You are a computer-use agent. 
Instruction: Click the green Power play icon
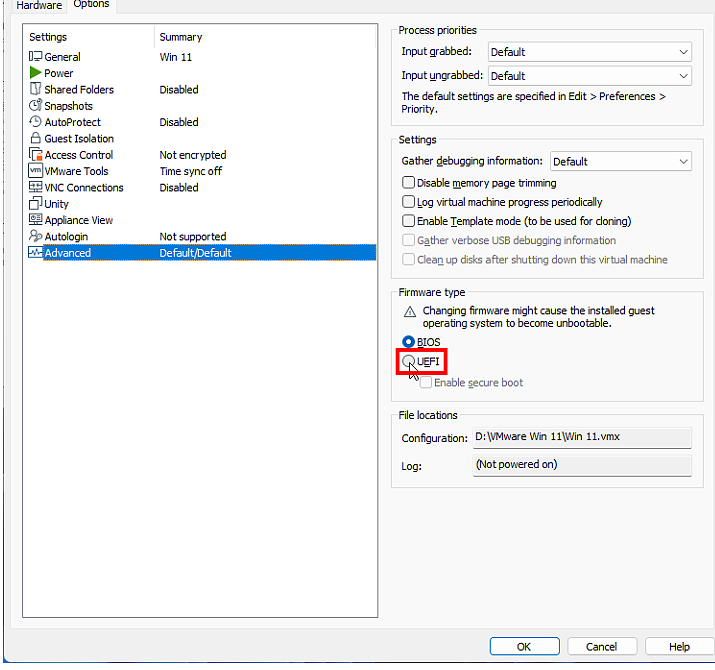[35, 73]
